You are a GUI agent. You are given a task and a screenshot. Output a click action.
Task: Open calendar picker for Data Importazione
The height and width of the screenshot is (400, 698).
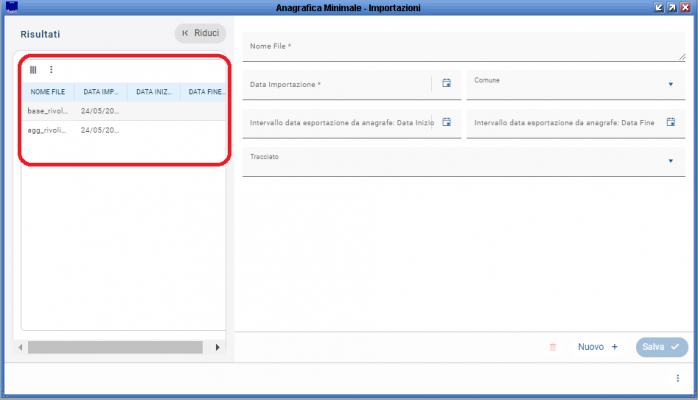pyautogui.click(x=446, y=83)
